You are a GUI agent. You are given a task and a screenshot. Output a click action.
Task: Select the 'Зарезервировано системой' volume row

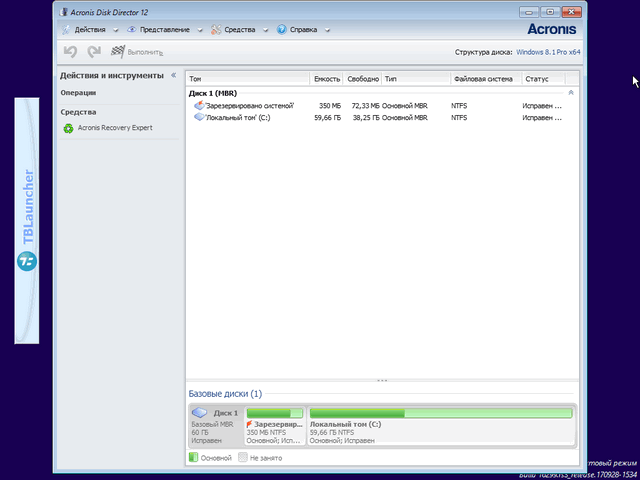click(x=248, y=105)
